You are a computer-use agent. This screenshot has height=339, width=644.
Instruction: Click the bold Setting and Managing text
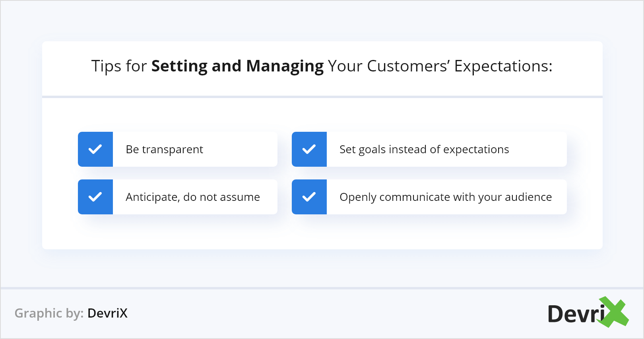[237, 66]
